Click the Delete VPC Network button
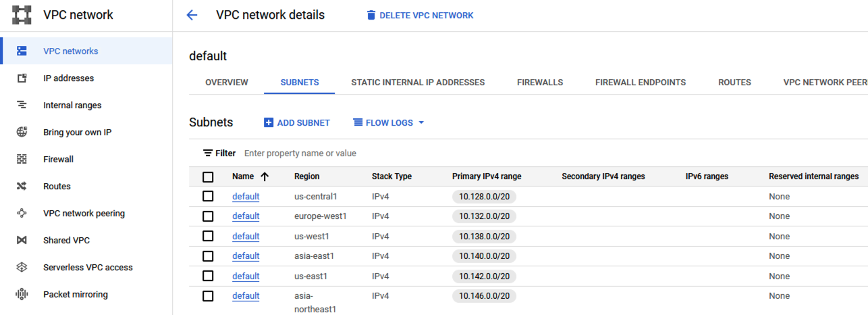Viewport: 868px width, 315px height. coord(420,15)
